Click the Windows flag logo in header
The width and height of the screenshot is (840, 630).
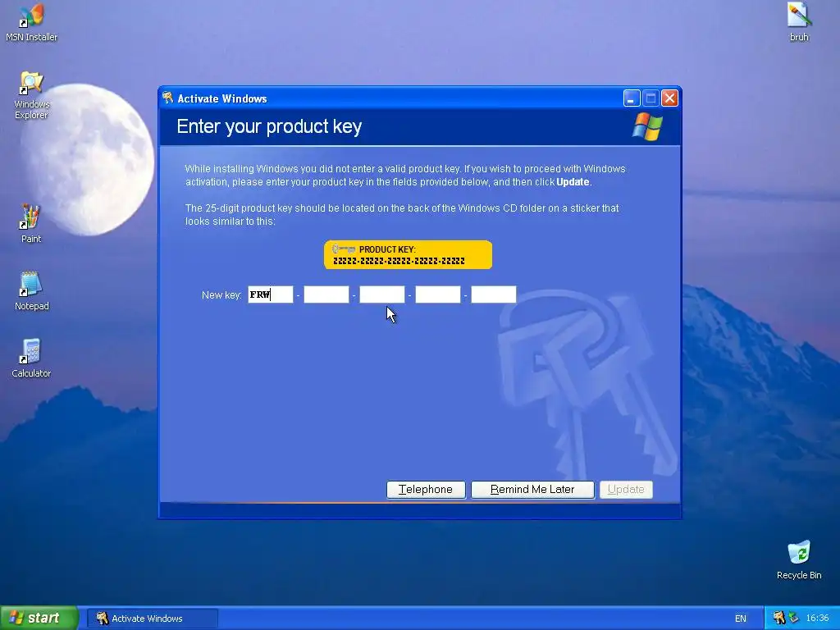point(647,126)
